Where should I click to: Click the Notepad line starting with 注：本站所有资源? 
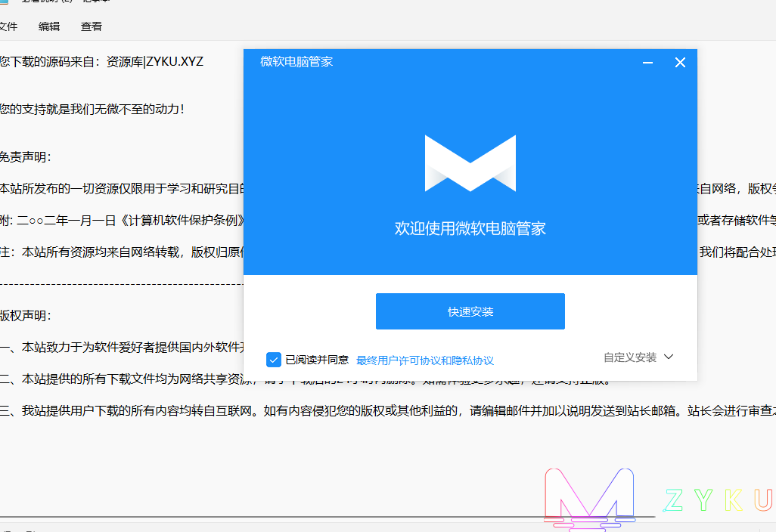pos(122,252)
